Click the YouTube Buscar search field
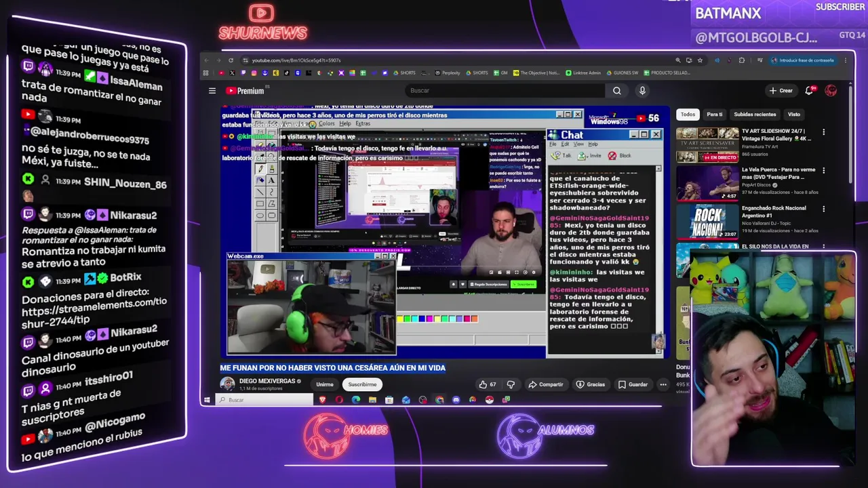The height and width of the screenshot is (488, 868). pyautogui.click(x=504, y=91)
